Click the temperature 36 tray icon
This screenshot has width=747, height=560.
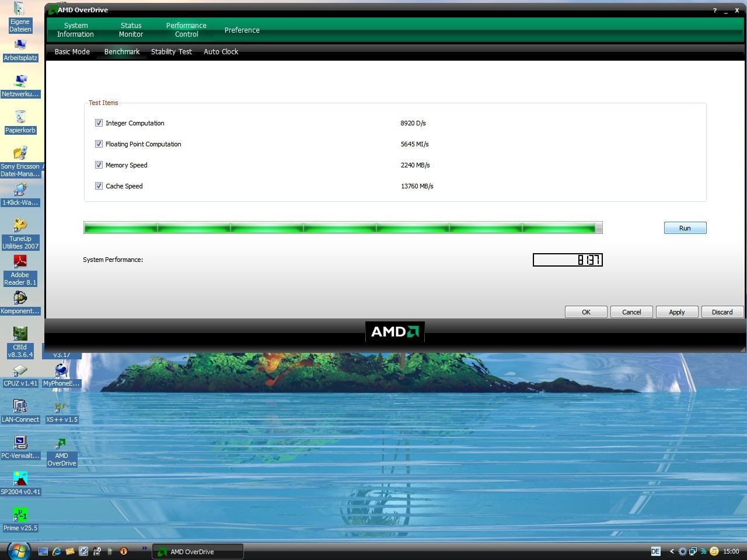(x=703, y=551)
